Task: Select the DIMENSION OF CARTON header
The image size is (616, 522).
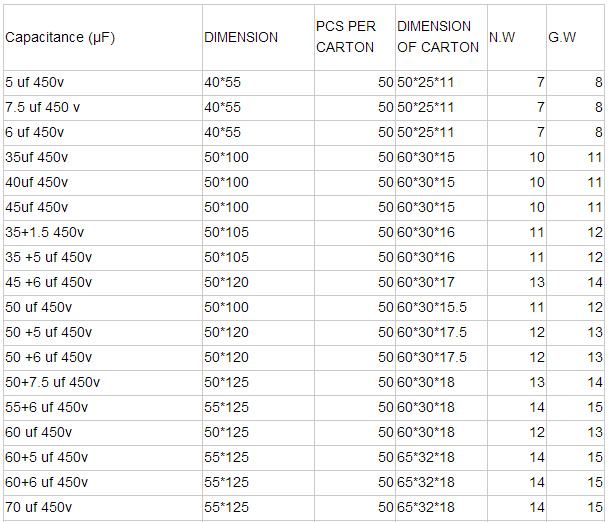Action: (441, 38)
